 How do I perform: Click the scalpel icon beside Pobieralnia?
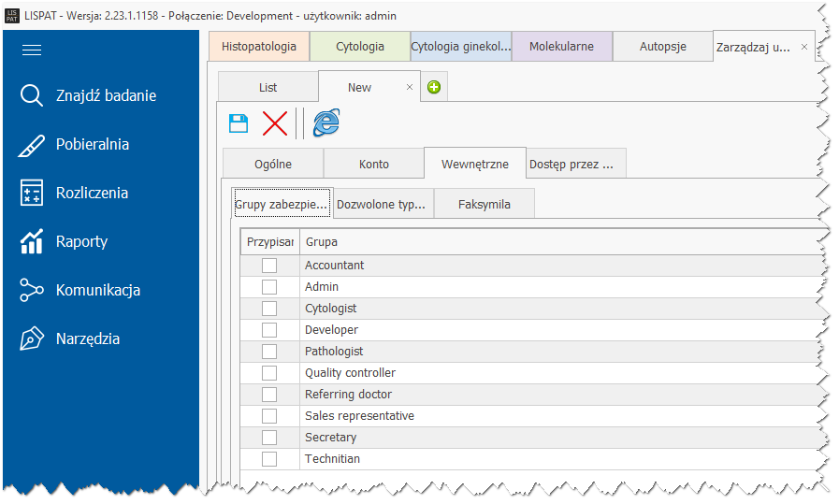click(32, 145)
